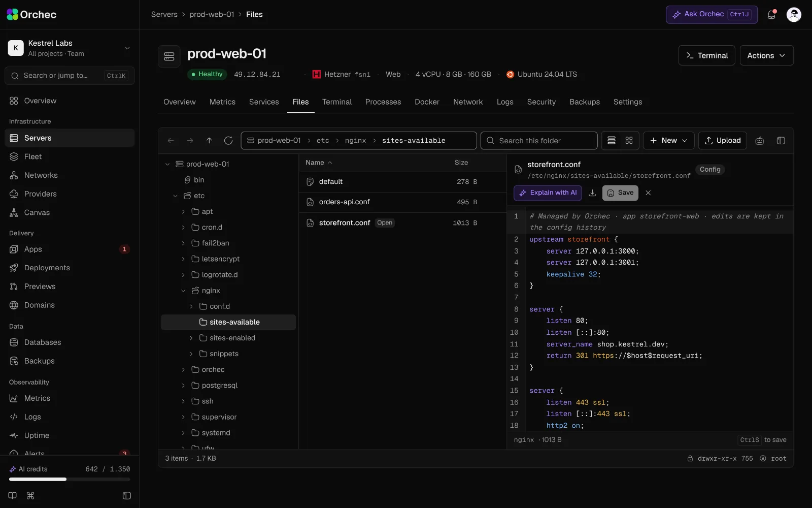Image resolution: width=812 pixels, height=508 pixels.
Task: Open Databases in sidebar
Action: [70, 342]
